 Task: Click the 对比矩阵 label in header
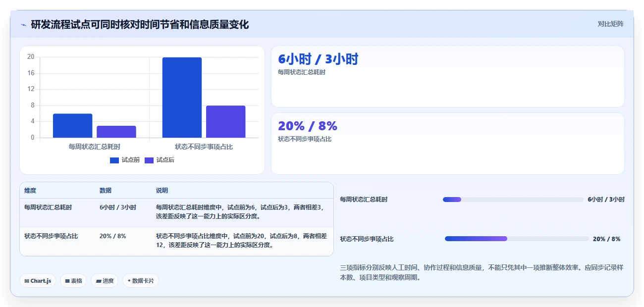(x=611, y=24)
